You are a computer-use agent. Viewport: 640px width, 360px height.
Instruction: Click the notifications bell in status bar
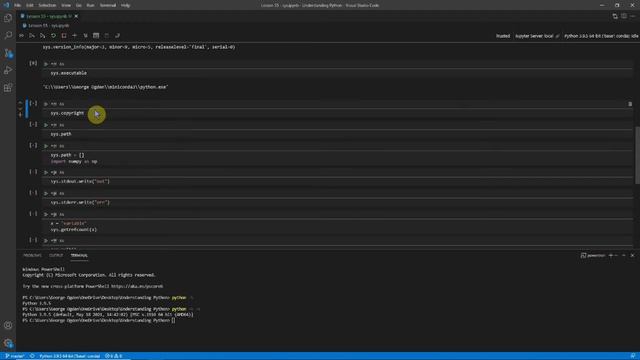tap(633, 356)
